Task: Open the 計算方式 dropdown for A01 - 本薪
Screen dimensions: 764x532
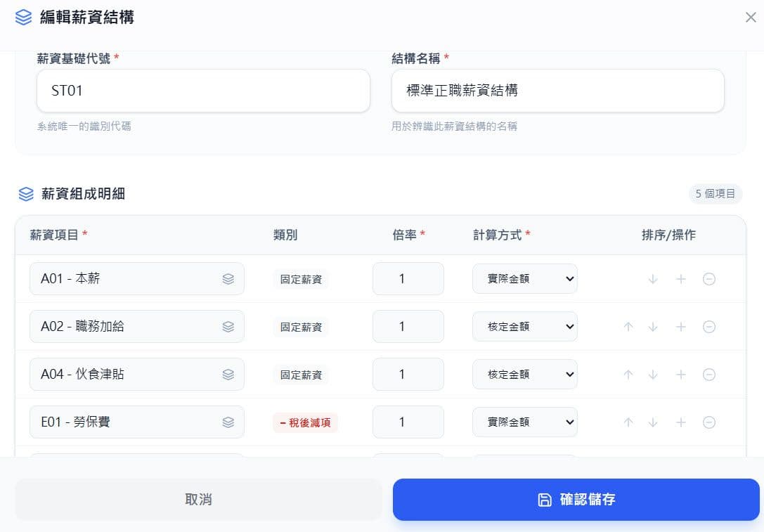Action: pos(525,278)
